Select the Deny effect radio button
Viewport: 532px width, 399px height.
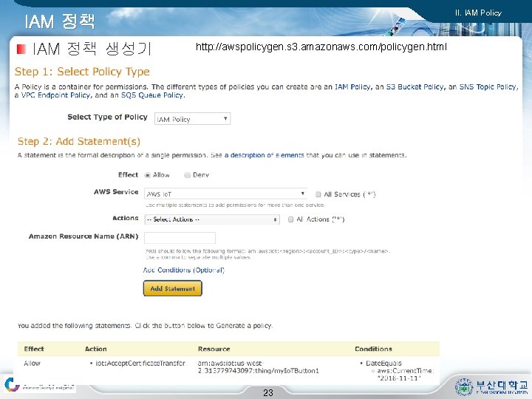[x=187, y=175]
